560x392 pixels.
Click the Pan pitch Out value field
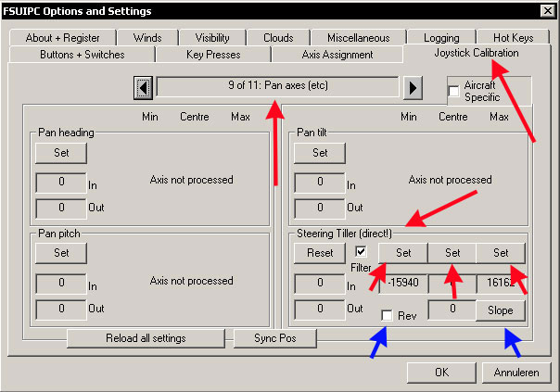[x=61, y=309]
